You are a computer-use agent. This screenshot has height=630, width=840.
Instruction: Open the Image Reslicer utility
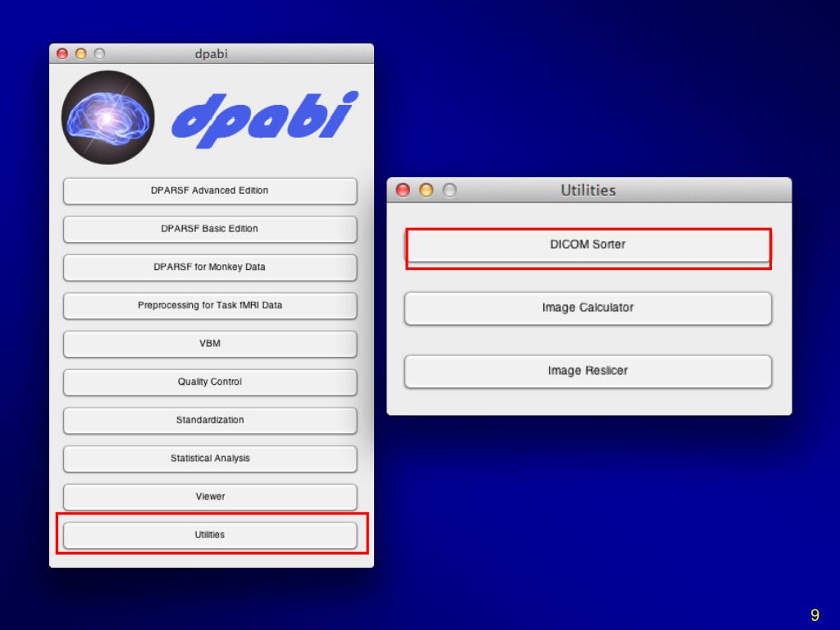(x=587, y=372)
